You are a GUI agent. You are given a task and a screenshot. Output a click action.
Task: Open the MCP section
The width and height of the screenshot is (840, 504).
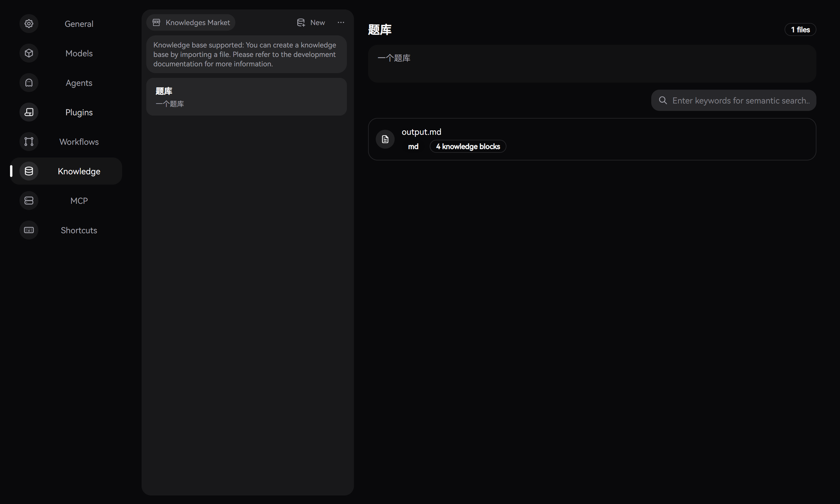point(66,201)
